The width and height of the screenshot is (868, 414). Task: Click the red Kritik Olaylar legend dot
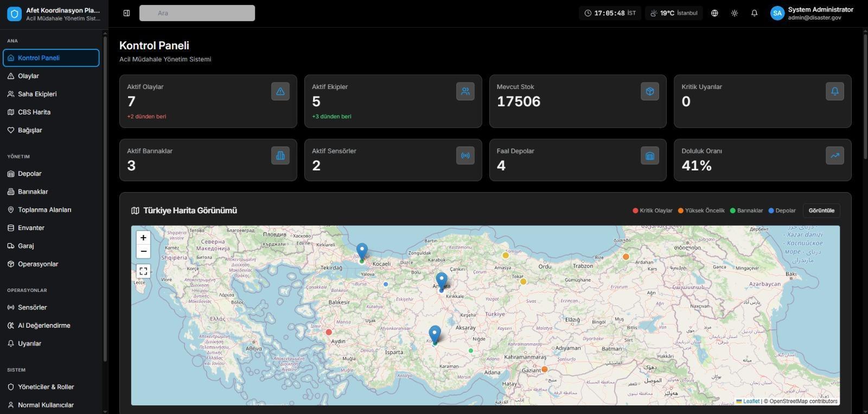click(635, 211)
